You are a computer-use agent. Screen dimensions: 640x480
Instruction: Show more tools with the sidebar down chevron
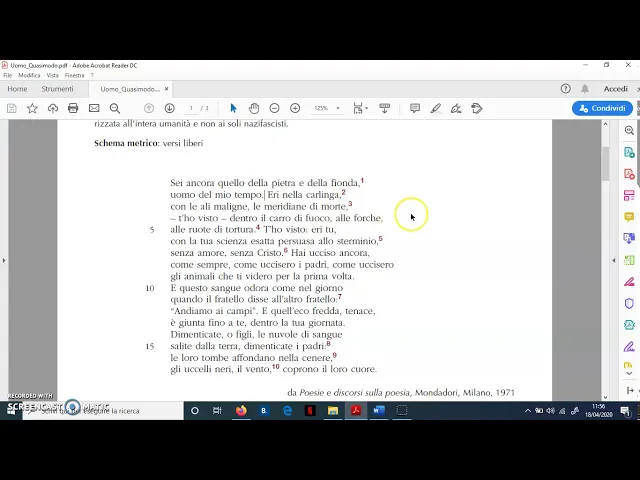(629, 373)
